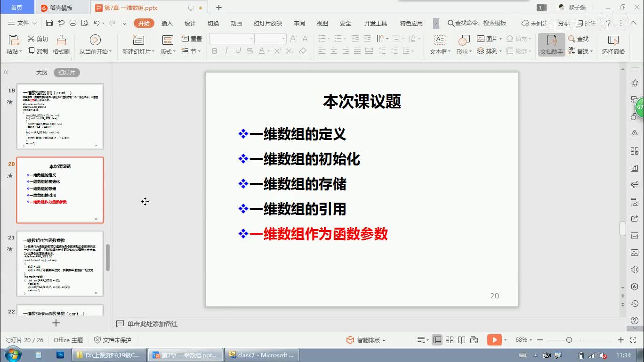
Task: Open the Document Assistant (文档助手) tool
Action: 551,45
